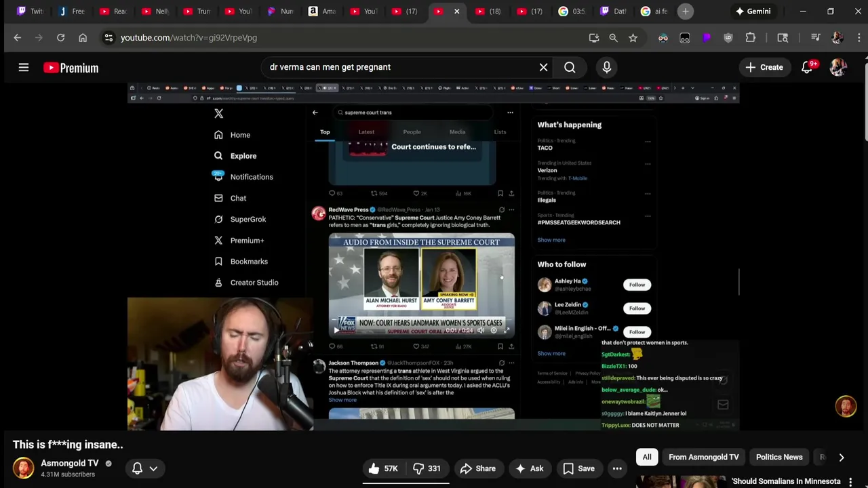Open media controls music icon
Image resolution: width=868 pixels, height=488 pixels.
pos(816,38)
